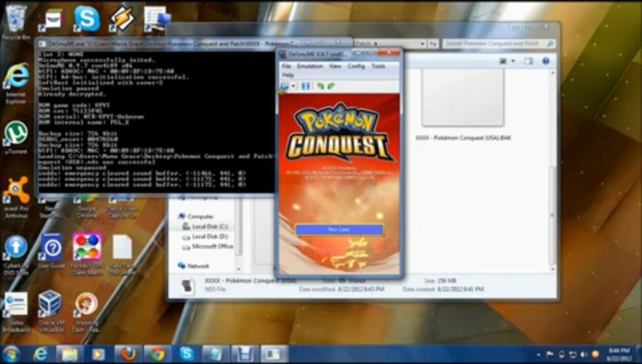Open the Recycle Bin desktop icon
Viewport: 642px width, 364px height.
(16, 22)
